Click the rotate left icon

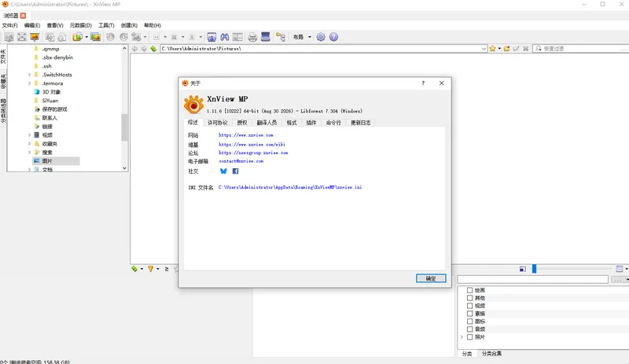(110, 37)
